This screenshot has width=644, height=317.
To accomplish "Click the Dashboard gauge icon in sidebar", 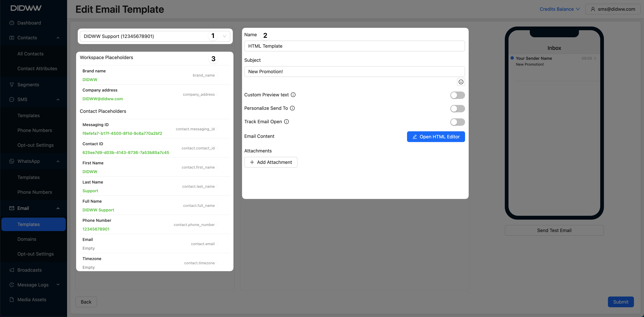I will pos(12,23).
